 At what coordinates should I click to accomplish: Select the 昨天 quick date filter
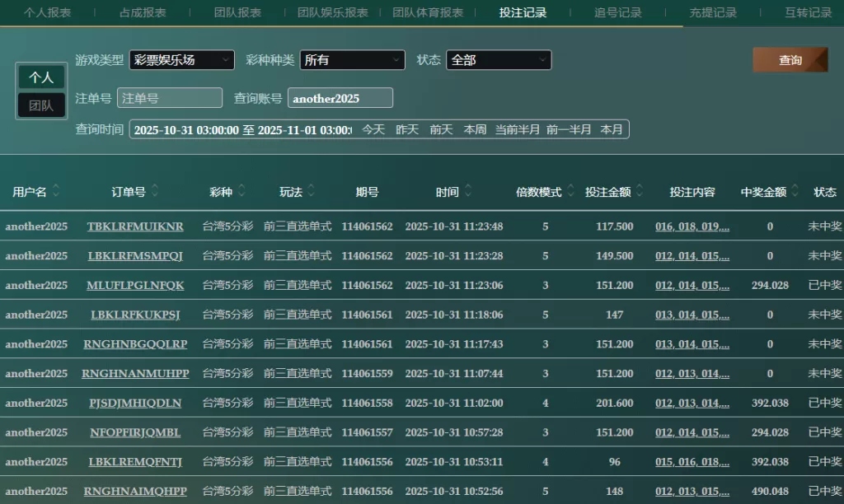point(407,129)
